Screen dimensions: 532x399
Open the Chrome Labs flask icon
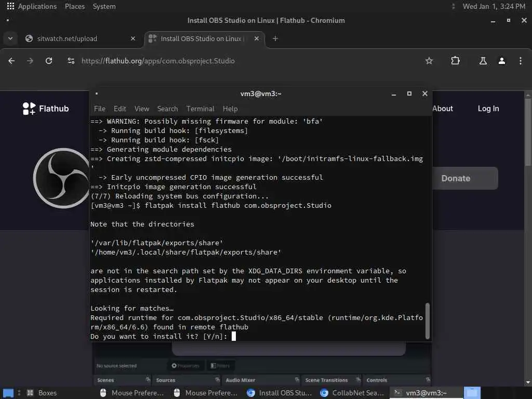tap(483, 61)
